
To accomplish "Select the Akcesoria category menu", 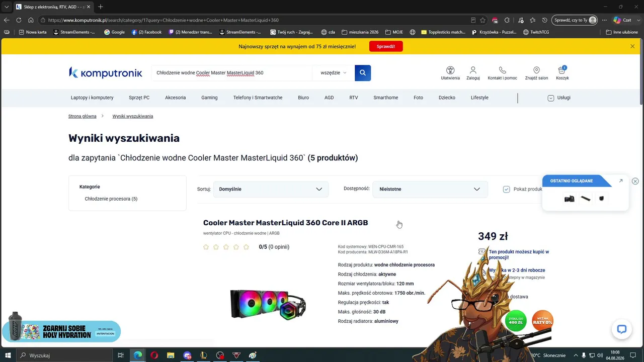I will [175, 98].
